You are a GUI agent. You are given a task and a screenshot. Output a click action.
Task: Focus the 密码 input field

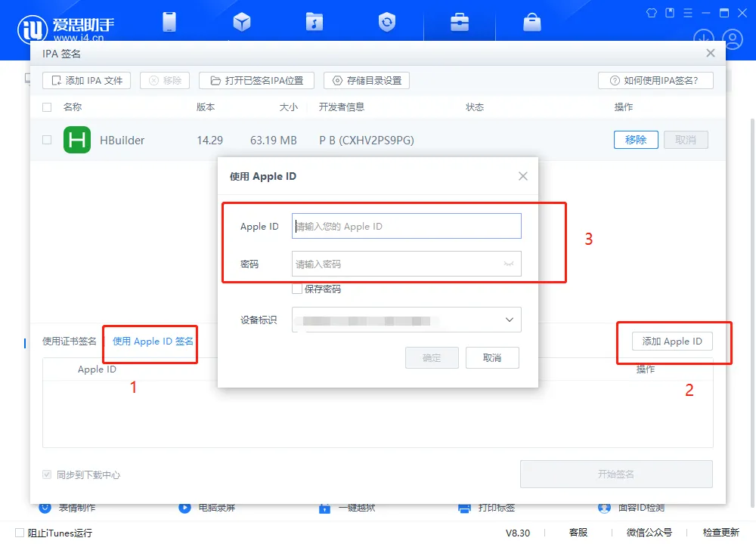(x=407, y=264)
